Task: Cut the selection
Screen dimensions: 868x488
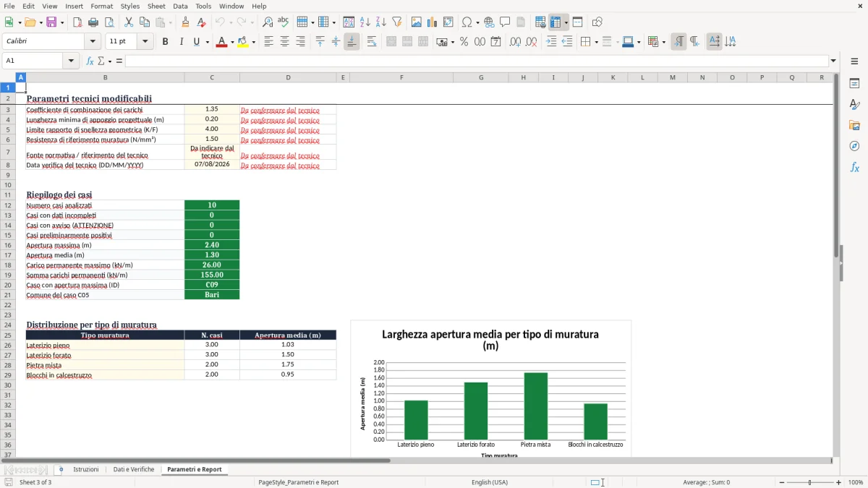Action: click(129, 22)
